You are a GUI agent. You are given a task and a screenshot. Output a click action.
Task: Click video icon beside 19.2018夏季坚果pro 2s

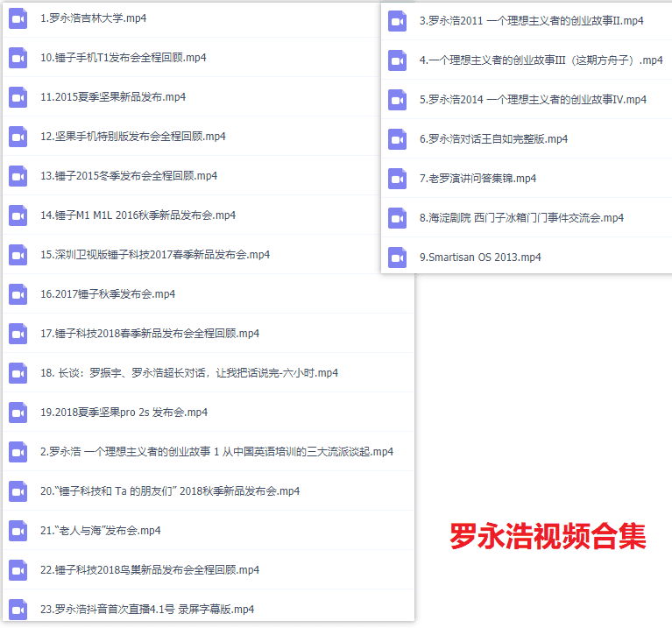point(18,413)
